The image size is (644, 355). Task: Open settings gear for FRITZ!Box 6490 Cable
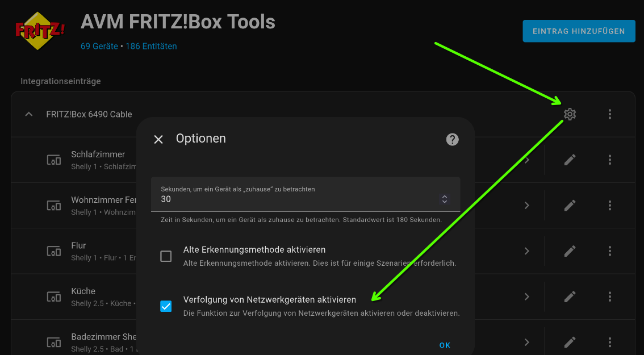[x=570, y=114]
